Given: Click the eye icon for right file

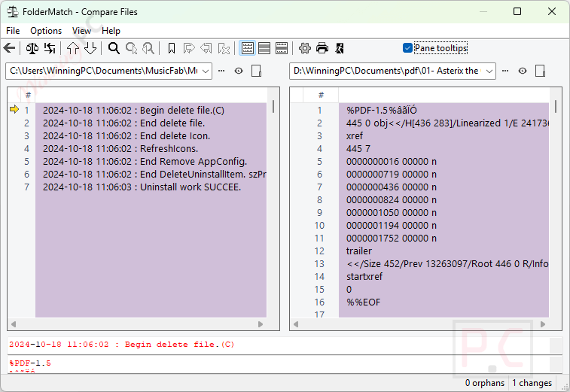Looking at the screenshot, I should point(523,71).
